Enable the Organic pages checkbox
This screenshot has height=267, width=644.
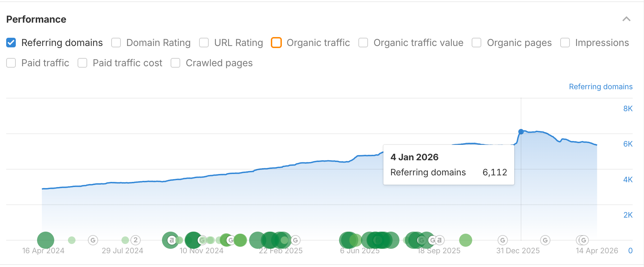pyautogui.click(x=476, y=43)
